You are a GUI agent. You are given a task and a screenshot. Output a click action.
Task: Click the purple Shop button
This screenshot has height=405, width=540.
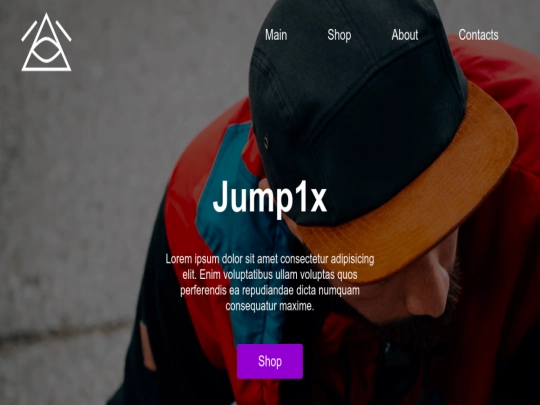(x=270, y=361)
